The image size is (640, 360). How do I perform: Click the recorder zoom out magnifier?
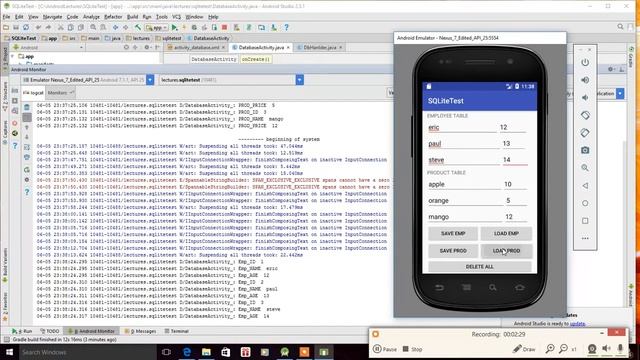(x=563, y=349)
